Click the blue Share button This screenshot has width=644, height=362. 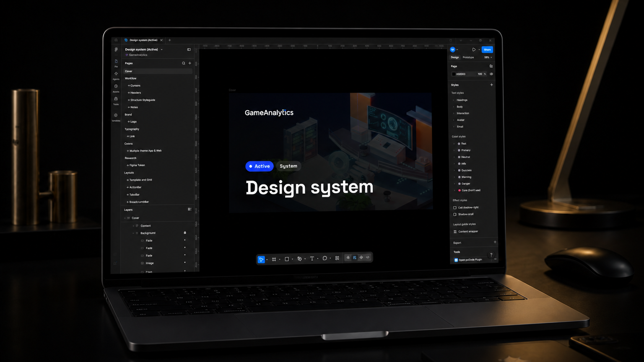[x=487, y=49]
